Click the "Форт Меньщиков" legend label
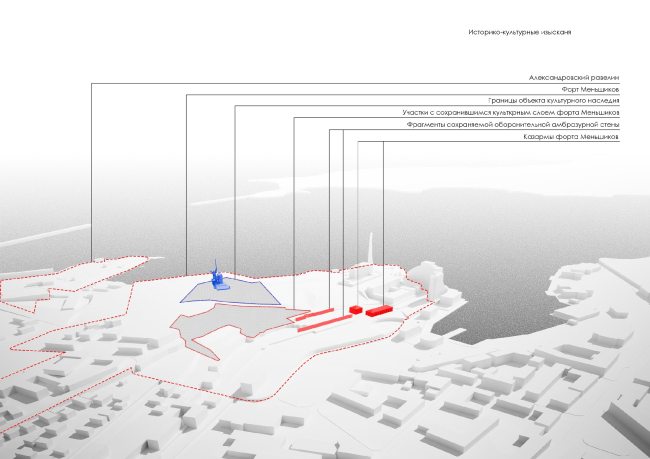This screenshot has width=650, height=459. click(x=589, y=89)
